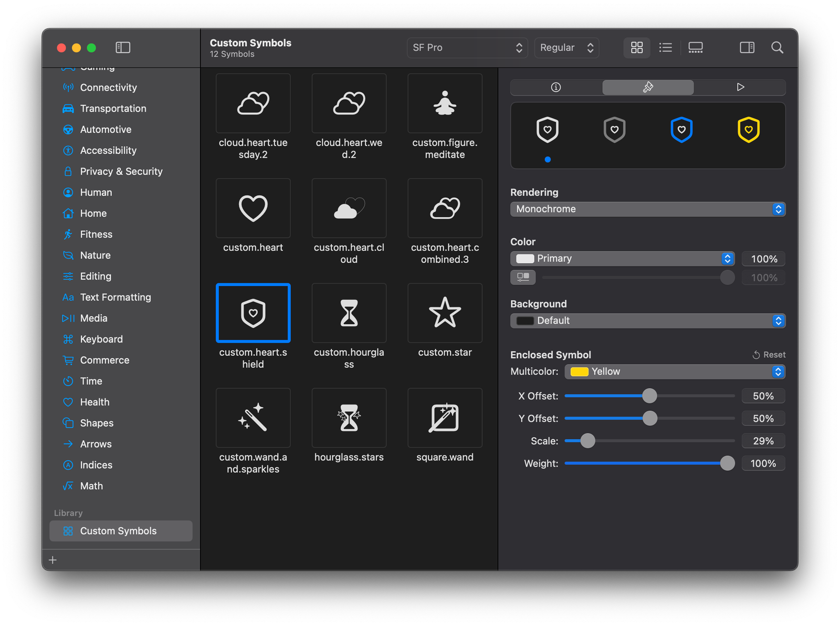Click the sidebar toggle above the category list

click(122, 47)
